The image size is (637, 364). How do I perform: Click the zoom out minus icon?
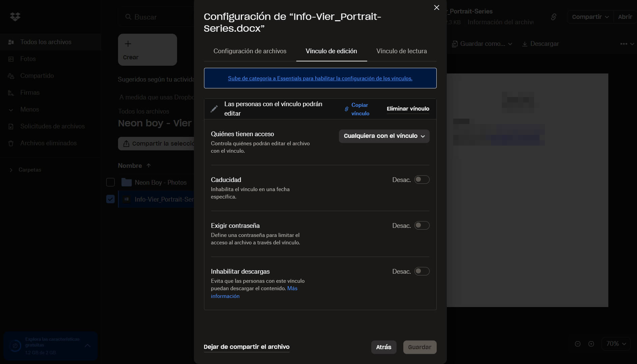tap(578, 344)
